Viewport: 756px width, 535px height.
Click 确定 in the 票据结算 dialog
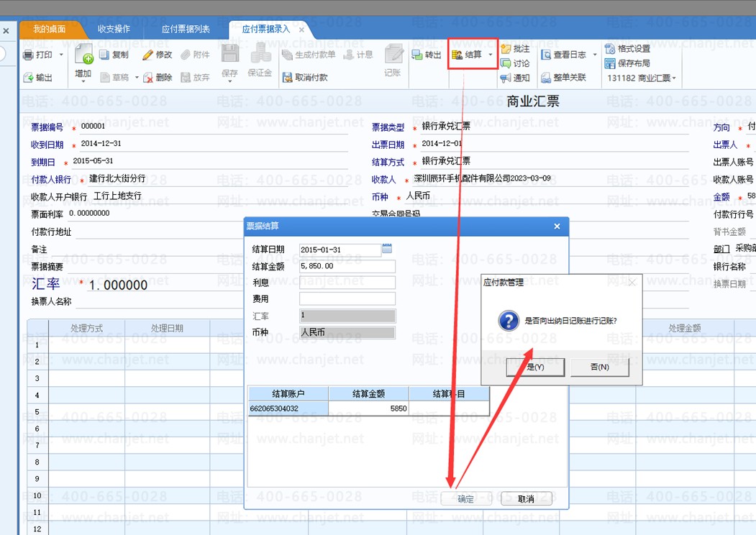[465, 499]
